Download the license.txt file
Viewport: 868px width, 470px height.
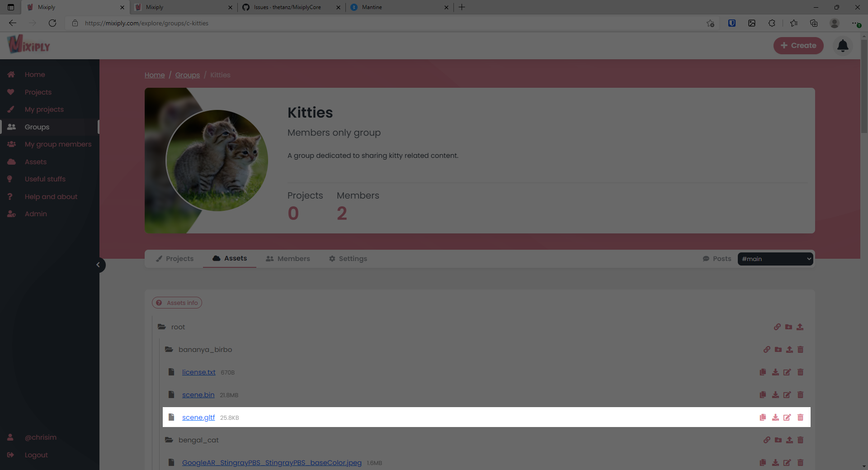pyautogui.click(x=775, y=372)
